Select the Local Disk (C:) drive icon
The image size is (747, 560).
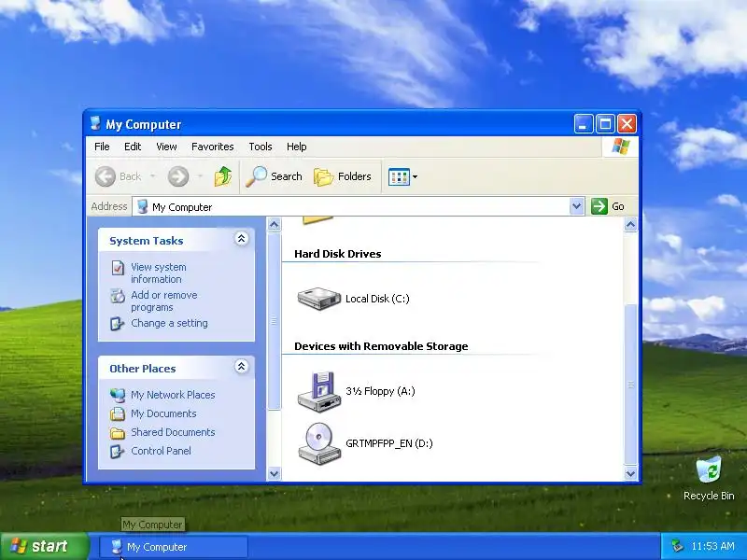318,299
